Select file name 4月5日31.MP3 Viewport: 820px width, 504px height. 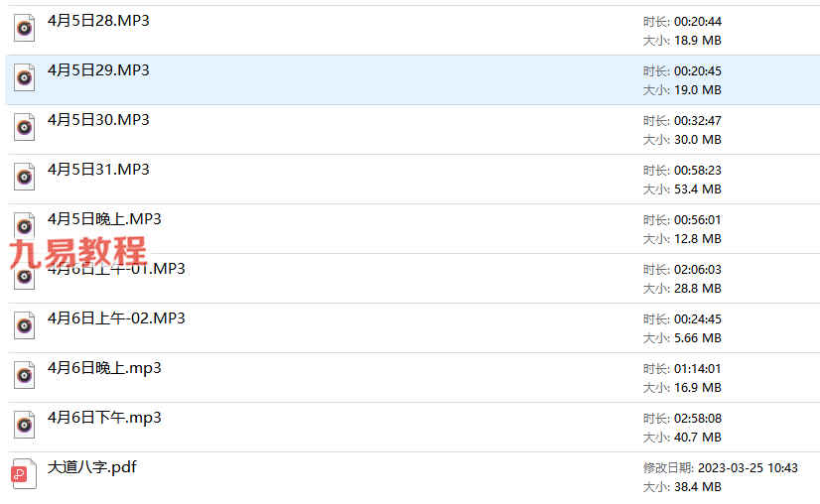[x=98, y=170]
